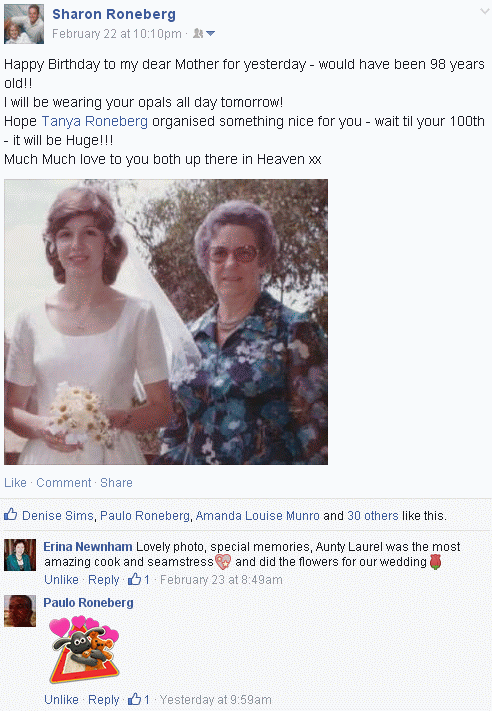Open the Comment action on the post
Viewport: 492px width, 711px height.
pos(63,482)
